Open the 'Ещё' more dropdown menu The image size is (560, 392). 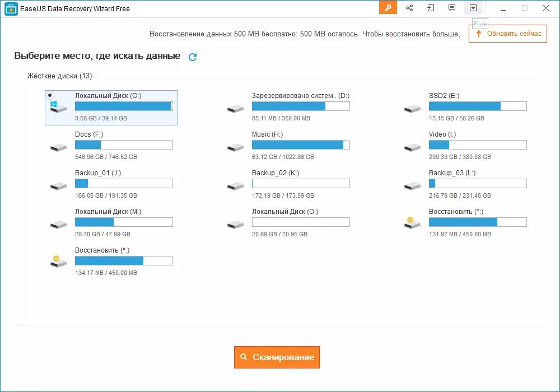(x=473, y=8)
